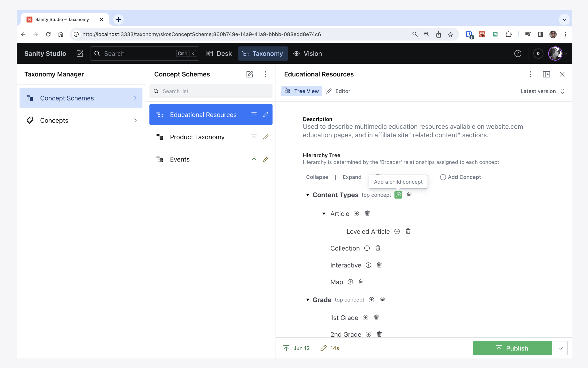This screenshot has height=368, width=588.
Task: Click Add Concept button
Action: click(x=460, y=177)
